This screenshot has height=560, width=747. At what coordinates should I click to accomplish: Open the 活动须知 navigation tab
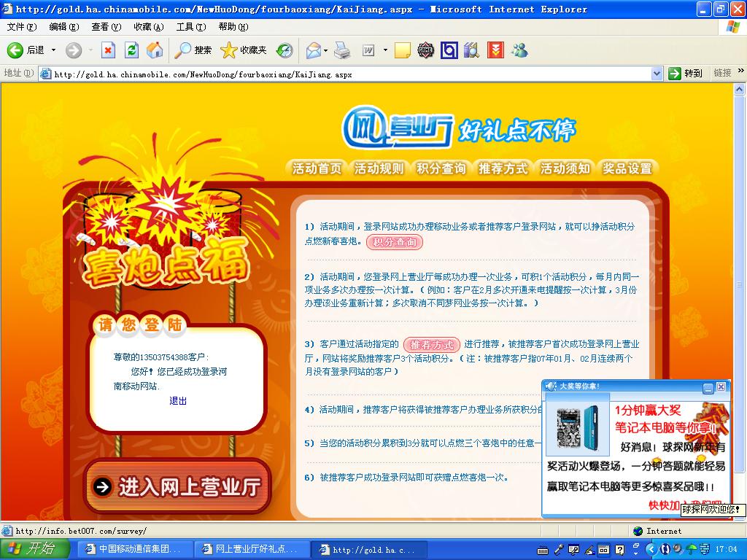click(x=565, y=168)
